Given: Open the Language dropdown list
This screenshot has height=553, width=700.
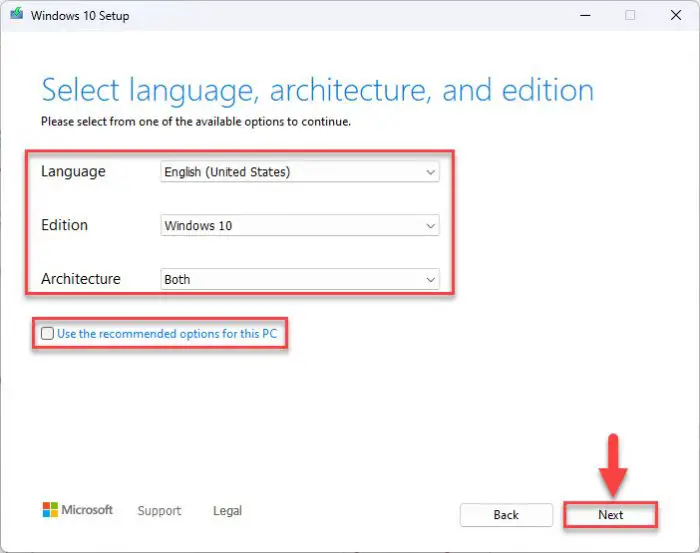Looking at the screenshot, I should click(x=300, y=172).
